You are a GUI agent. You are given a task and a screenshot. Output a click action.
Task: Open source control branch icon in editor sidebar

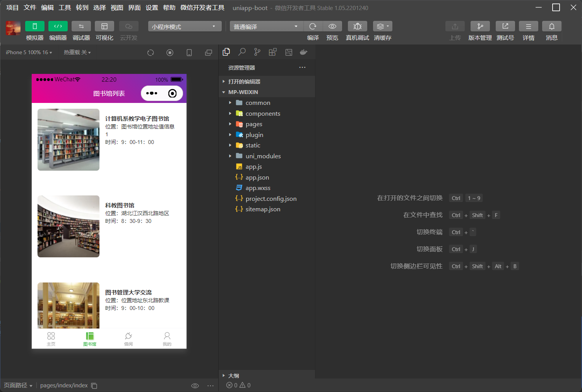tap(257, 52)
